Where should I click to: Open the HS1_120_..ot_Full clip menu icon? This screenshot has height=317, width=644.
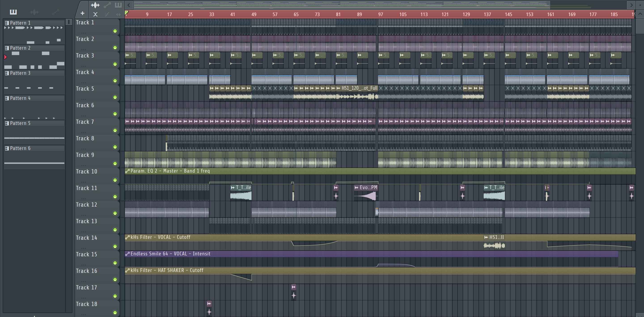point(339,88)
